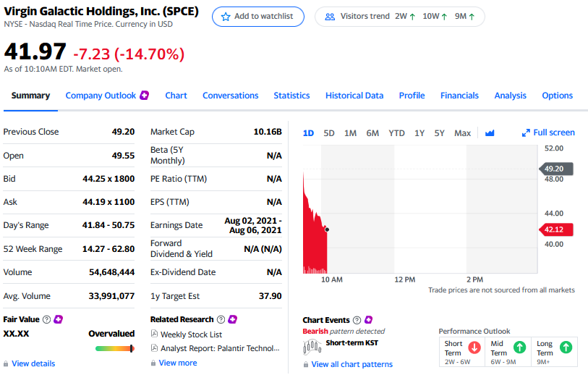Click the star icon in Add to watchlist
The height and width of the screenshot is (375, 588).
click(x=226, y=17)
